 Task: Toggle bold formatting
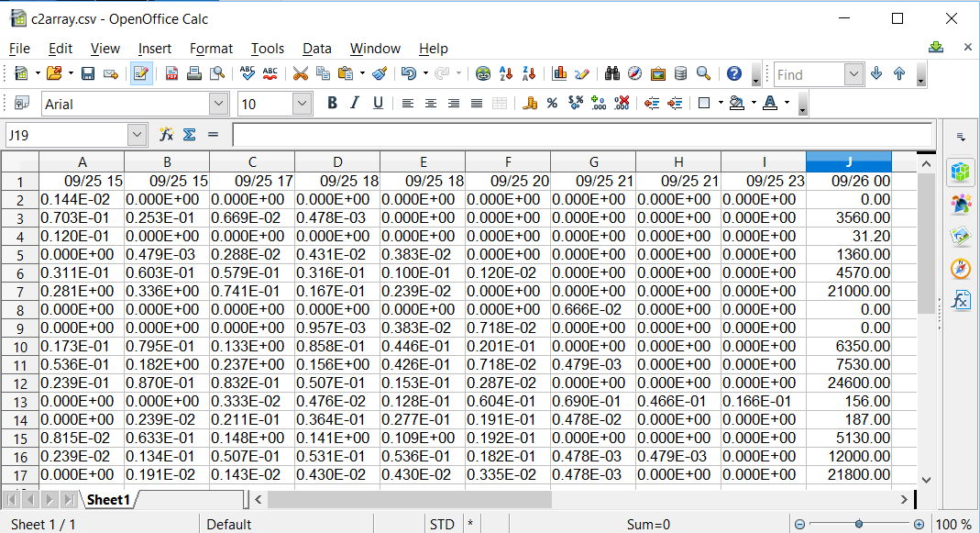click(x=332, y=104)
